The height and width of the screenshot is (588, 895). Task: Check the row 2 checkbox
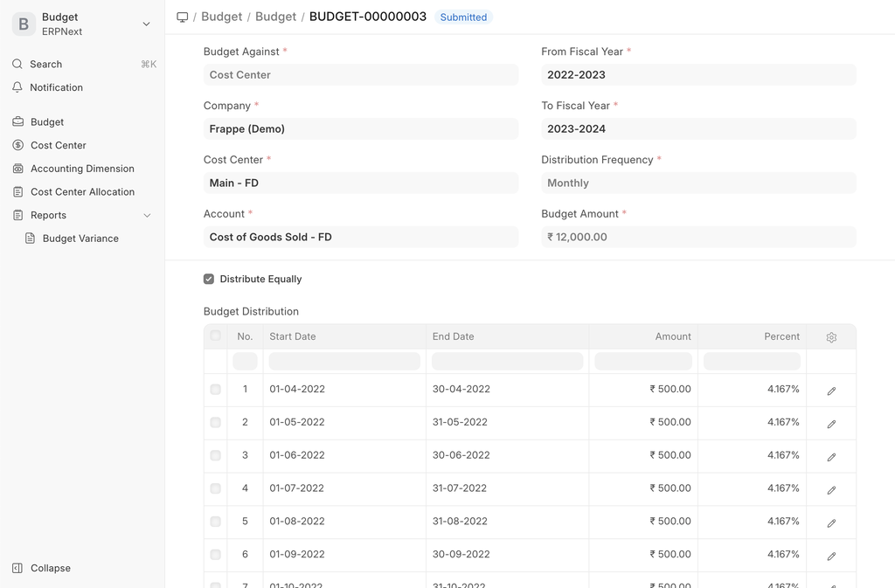[x=216, y=423]
